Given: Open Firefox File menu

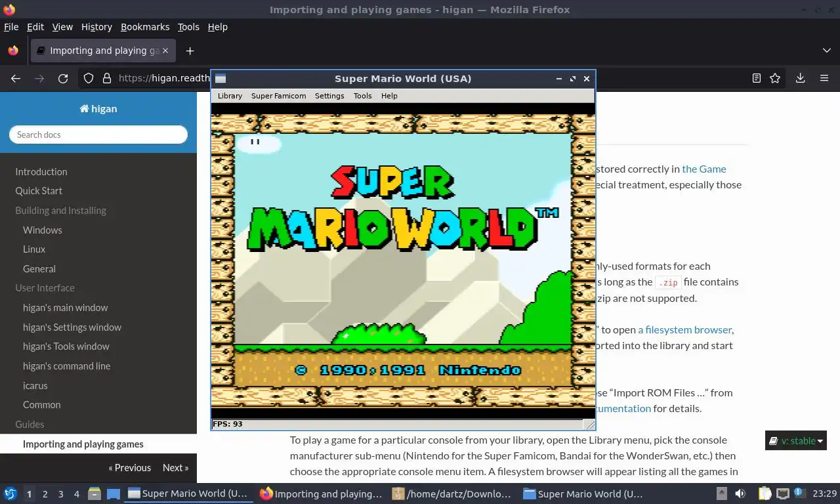Looking at the screenshot, I should (x=11, y=27).
